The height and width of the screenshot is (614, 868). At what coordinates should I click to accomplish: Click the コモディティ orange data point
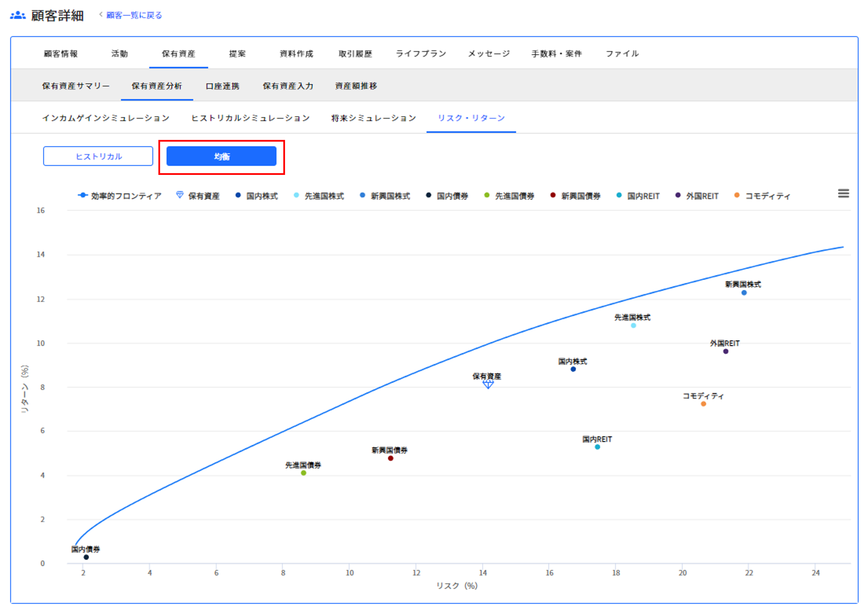click(703, 404)
